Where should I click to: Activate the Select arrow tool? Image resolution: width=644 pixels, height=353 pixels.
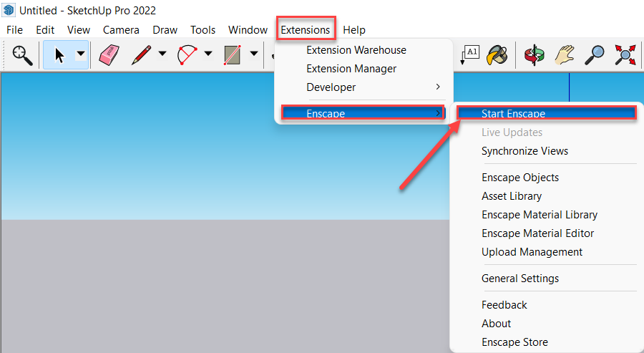59,54
